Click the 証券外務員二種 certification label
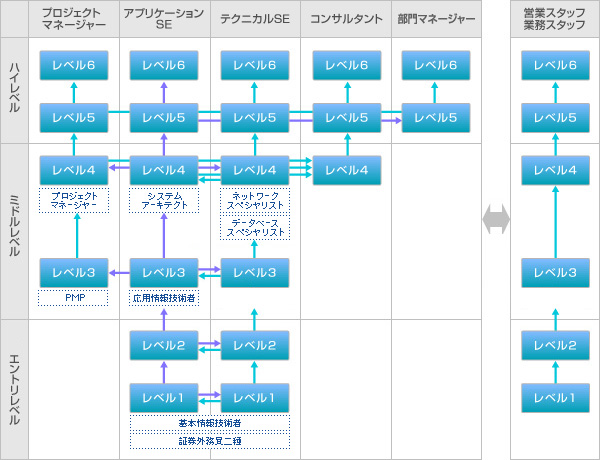 click(x=210, y=440)
